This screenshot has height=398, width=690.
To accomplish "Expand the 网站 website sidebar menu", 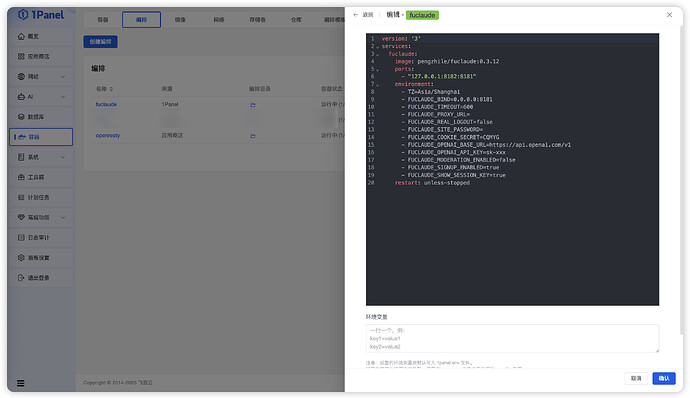I will [41, 77].
